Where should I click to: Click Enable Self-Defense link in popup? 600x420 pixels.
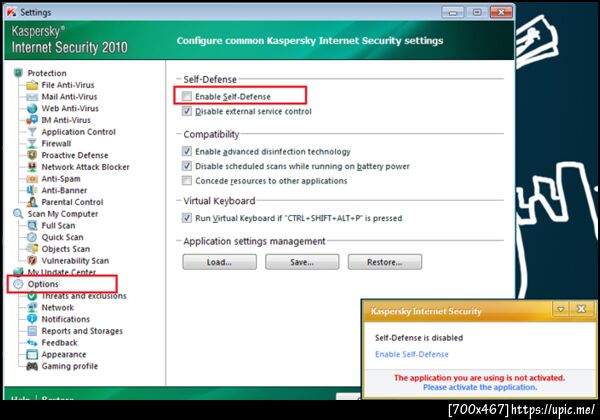click(411, 354)
